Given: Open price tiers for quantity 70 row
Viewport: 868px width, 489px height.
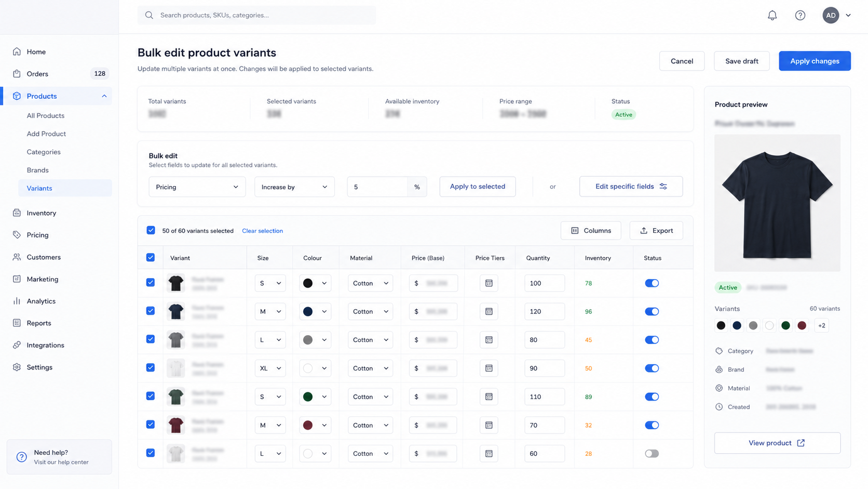Looking at the screenshot, I should [489, 425].
